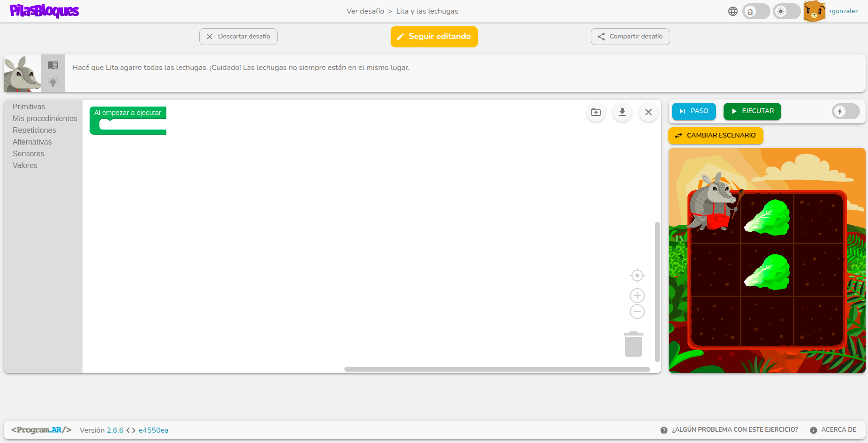Open the Alternativas category
Image resolution: width=868 pixels, height=443 pixels.
coord(32,142)
